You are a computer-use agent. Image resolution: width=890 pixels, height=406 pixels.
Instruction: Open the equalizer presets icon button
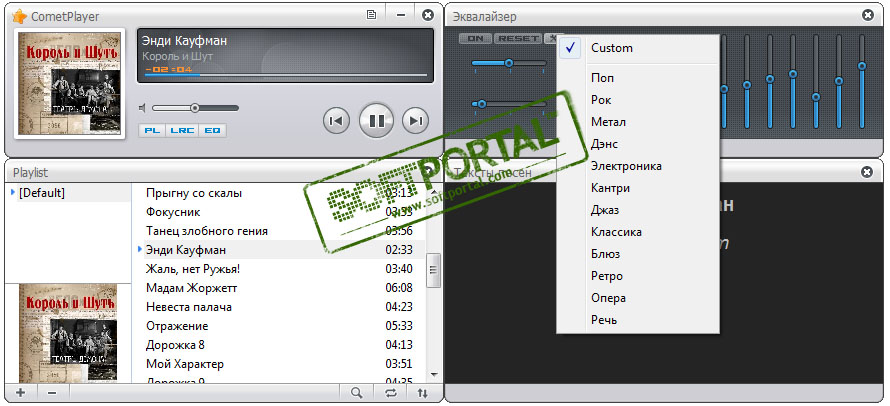point(551,39)
